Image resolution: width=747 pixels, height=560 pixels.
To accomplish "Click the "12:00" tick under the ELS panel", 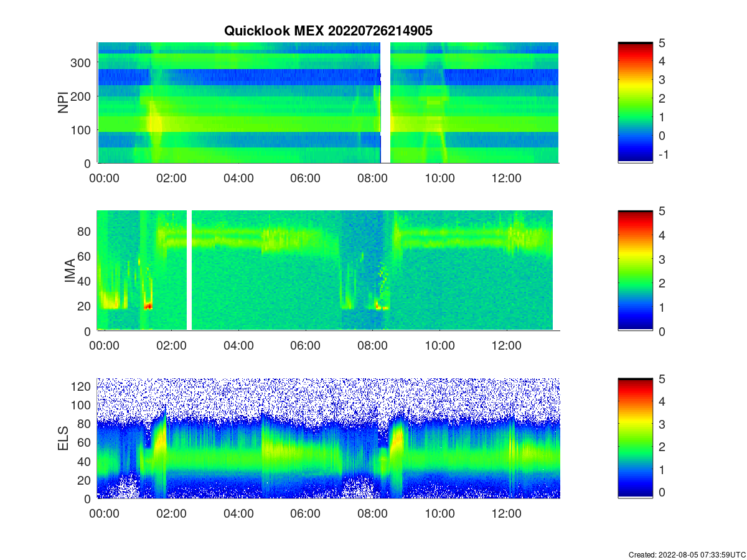I will coord(506,514).
